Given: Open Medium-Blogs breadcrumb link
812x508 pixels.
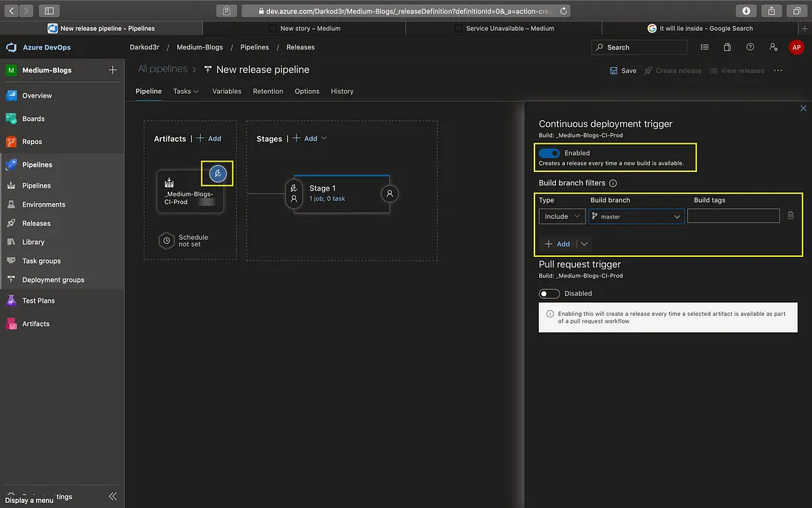Looking at the screenshot, I should 200,47.
